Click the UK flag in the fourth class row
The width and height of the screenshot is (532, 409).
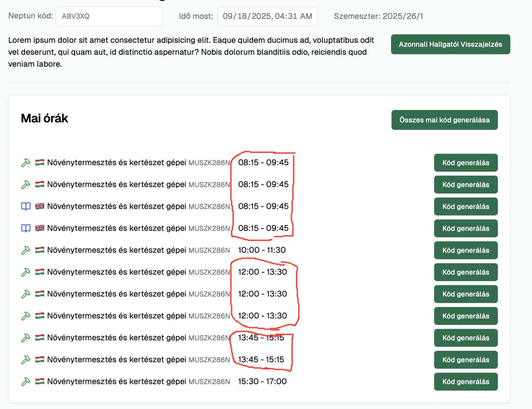pyautogui.click(x=40, y=228)
